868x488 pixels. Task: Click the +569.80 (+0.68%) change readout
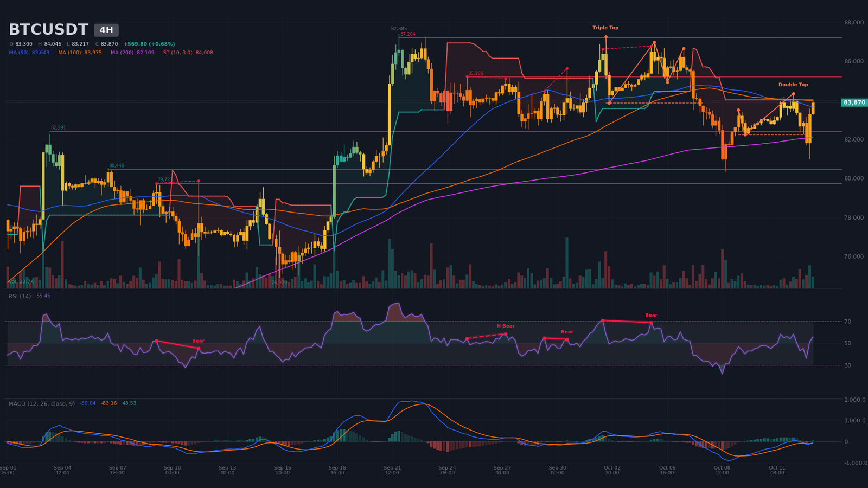coord(149,44)
